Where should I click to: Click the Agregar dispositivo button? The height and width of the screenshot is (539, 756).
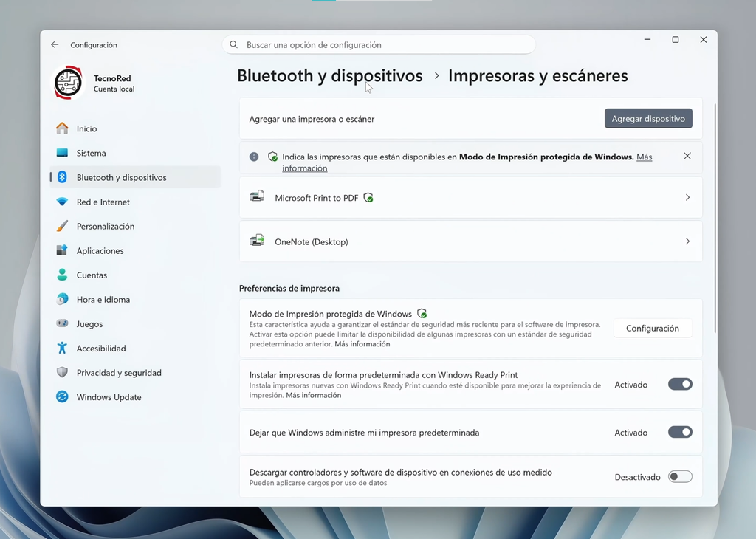(x=648, y=119)
